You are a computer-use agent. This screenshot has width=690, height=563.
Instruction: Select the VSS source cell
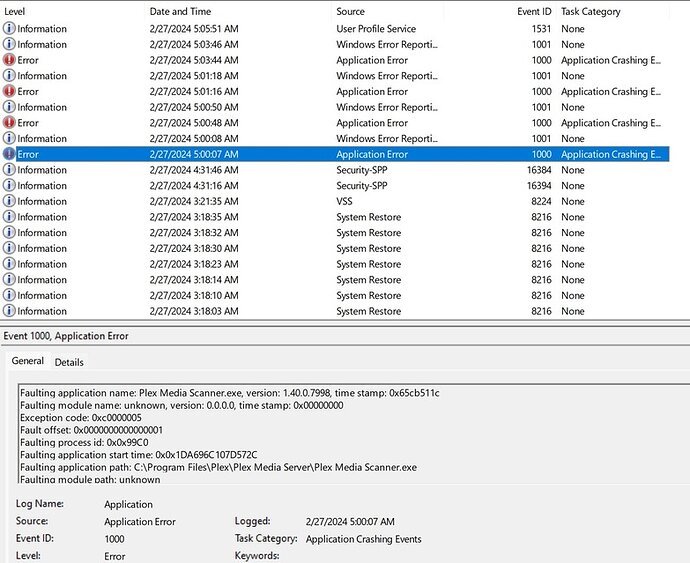(344, 201)
